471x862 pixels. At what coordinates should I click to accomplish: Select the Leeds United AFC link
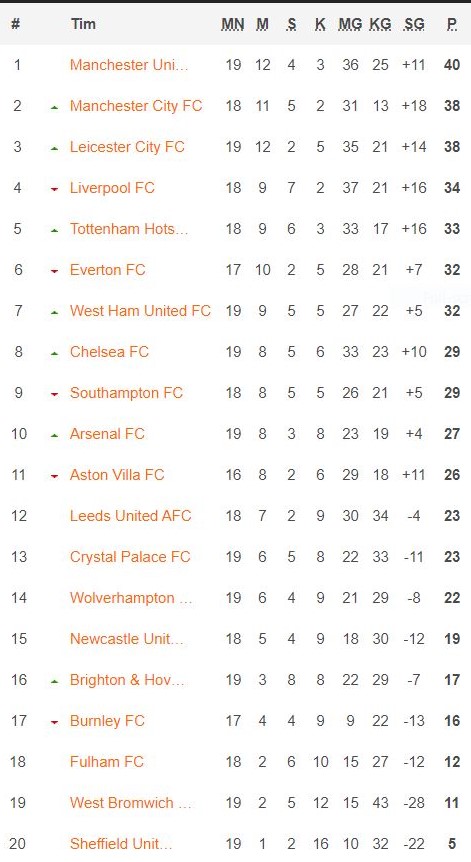[130, 516]
